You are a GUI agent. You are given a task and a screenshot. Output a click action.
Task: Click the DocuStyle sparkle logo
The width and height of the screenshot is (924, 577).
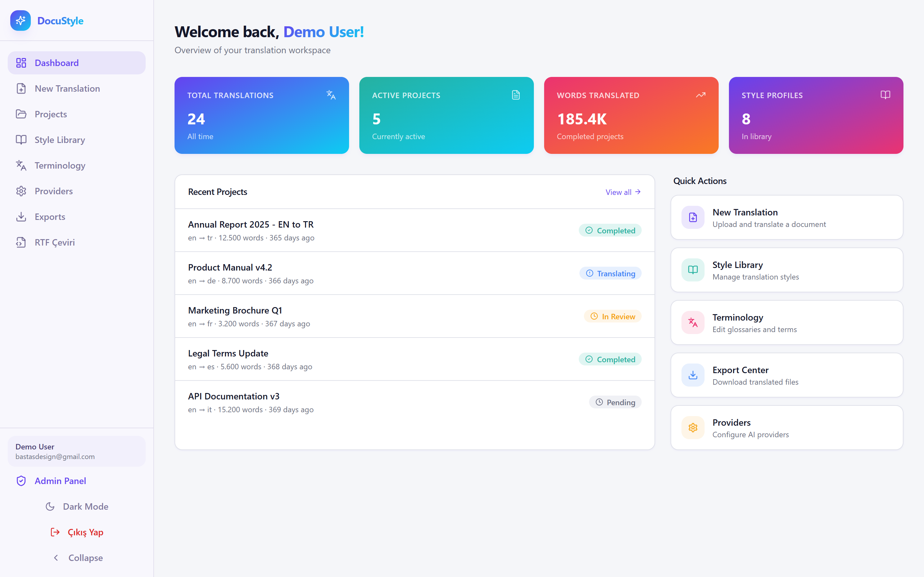point(20,21)
